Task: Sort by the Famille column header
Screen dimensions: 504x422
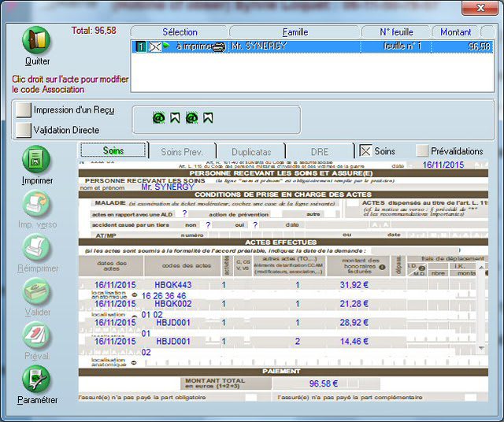Action: click(295, 32)
